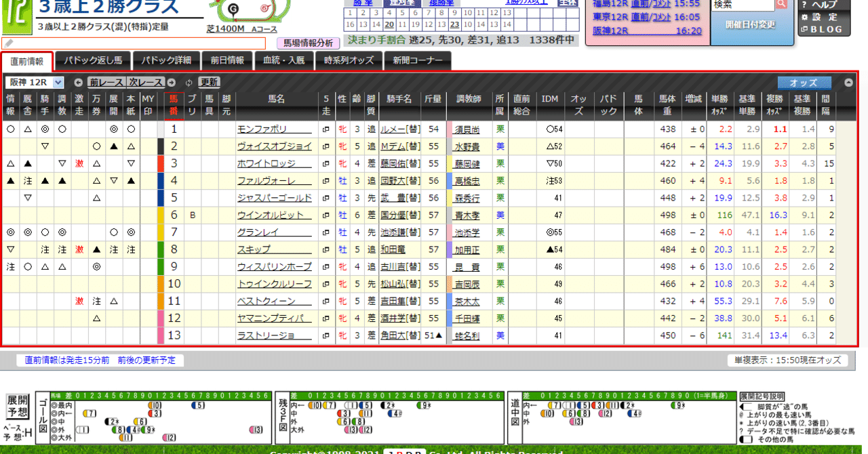Click the 更新 refresh button
The height and width of the screenshot is (454, 868).
pos(209,83)
